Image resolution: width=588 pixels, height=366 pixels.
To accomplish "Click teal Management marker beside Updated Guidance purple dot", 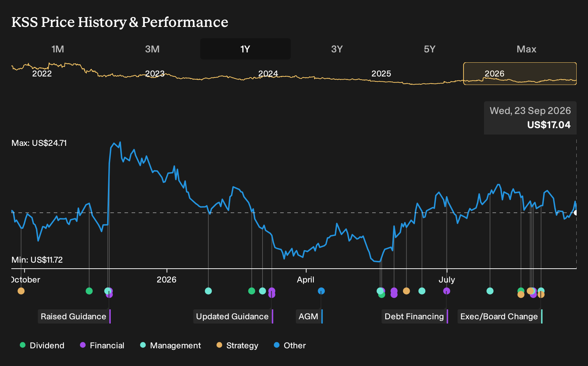I will pos(263,291).
